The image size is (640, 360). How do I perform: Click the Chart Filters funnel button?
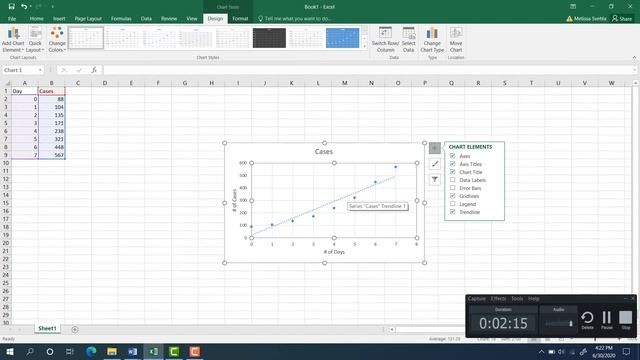435,180
